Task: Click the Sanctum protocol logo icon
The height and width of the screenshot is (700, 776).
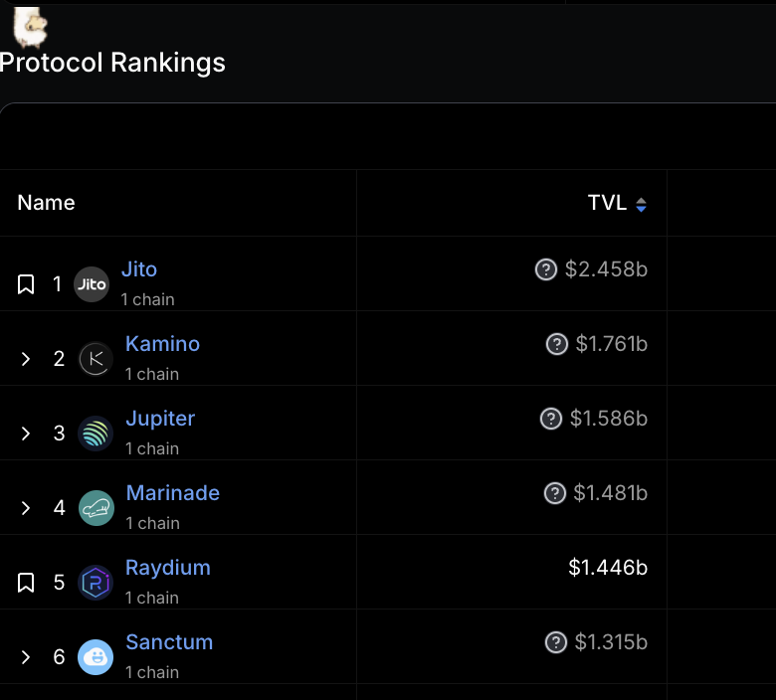Action: 96,657
